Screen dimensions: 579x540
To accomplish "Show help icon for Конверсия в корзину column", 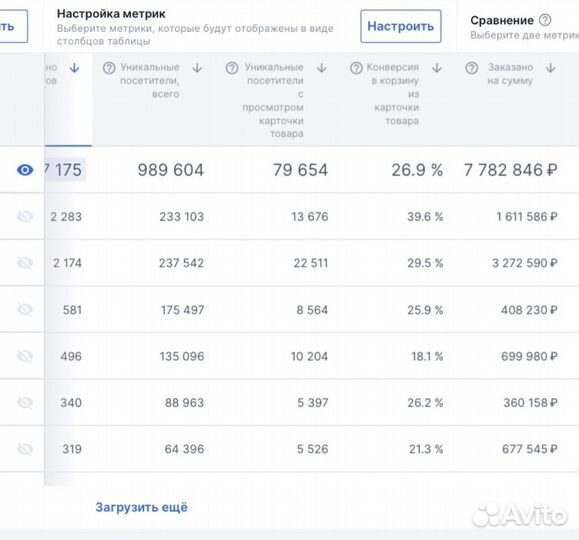I will [x=356, y=68].
